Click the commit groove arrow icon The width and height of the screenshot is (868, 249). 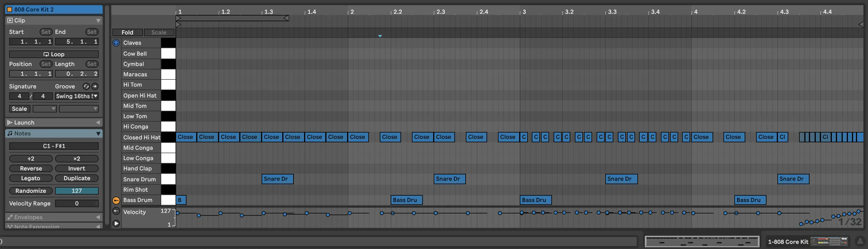point(95,86)
